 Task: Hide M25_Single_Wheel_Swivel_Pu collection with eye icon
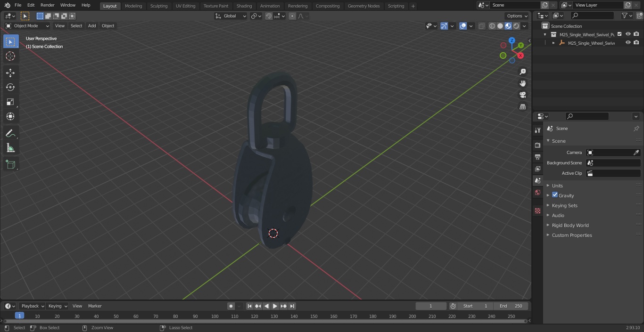point(628,34)
